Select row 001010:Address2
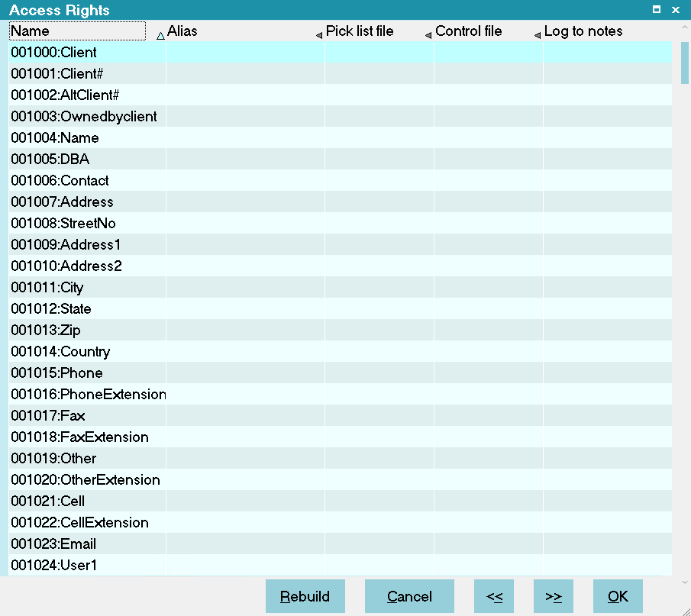This screenshot has height=616, width=691. point(341,266)
